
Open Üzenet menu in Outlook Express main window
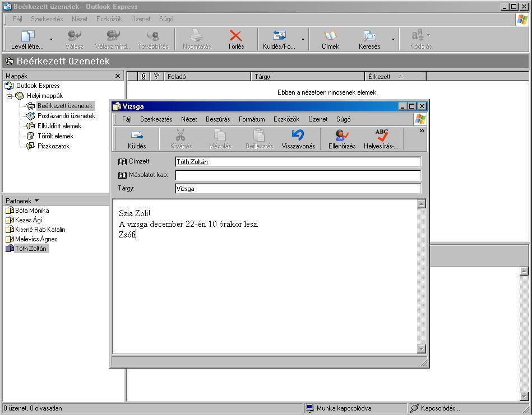[141, 19]
